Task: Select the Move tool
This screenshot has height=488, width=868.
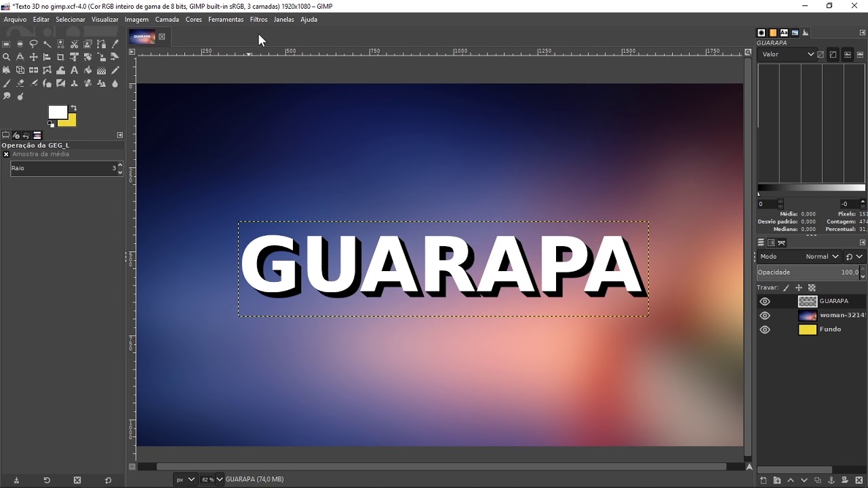Action: pos(33,57)
